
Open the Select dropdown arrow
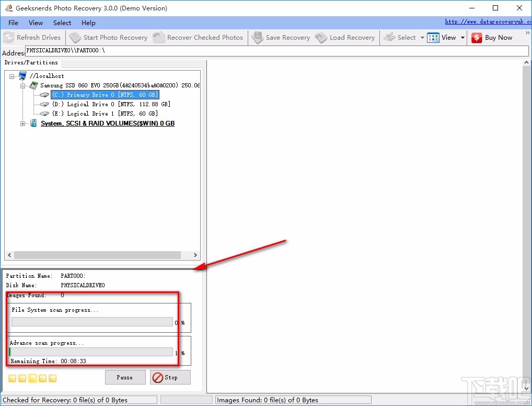pos(422,38)
